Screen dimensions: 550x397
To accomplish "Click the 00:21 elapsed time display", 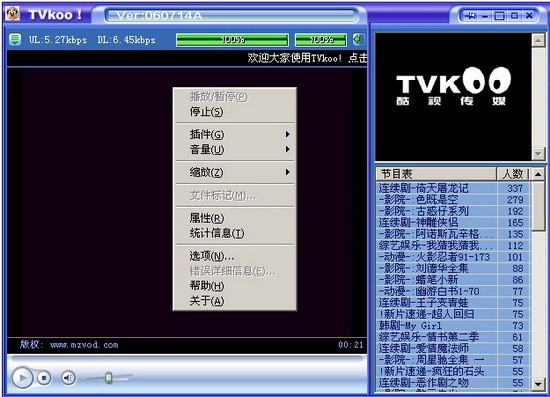I will point(350,345).
